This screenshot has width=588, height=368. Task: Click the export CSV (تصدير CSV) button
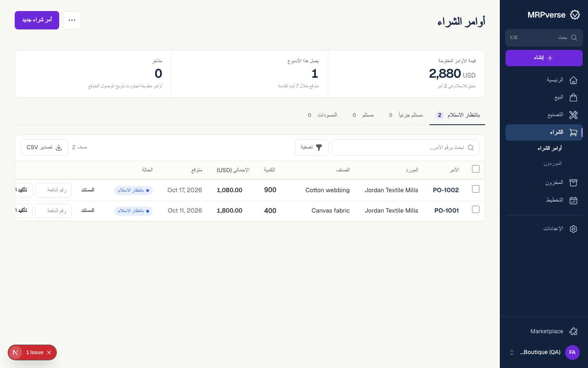pyautogui.click(x=45, y=148)
